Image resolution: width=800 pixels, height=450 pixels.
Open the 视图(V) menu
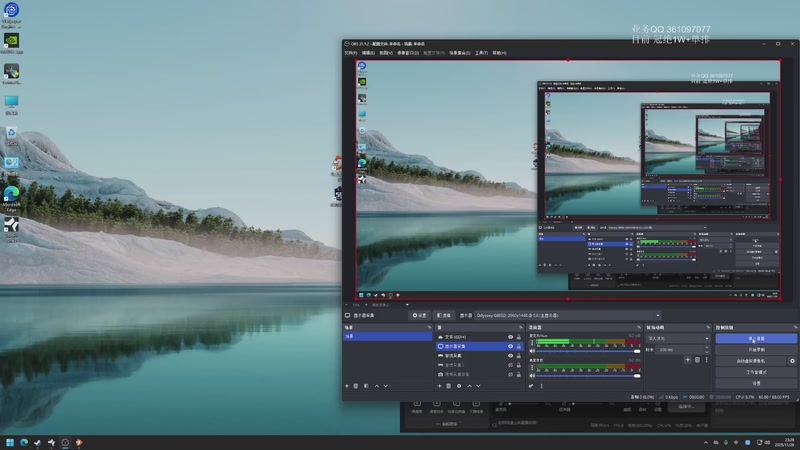[x=386, y=53]
